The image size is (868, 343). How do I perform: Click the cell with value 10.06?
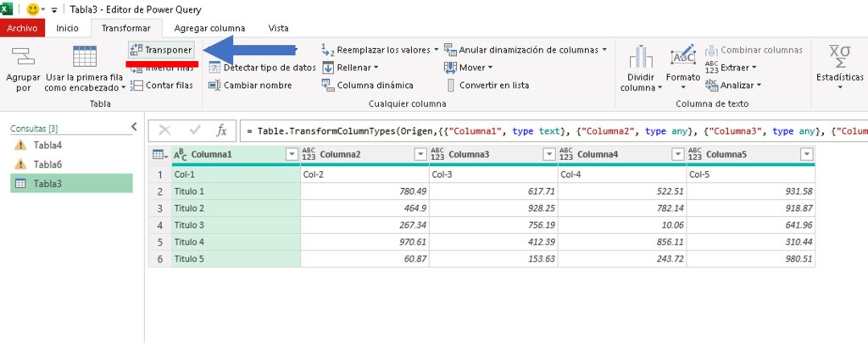coord(622,225)
